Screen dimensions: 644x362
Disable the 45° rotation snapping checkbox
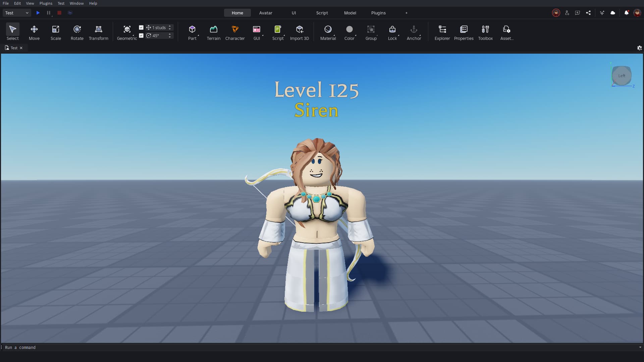click(x=141, y=36)
